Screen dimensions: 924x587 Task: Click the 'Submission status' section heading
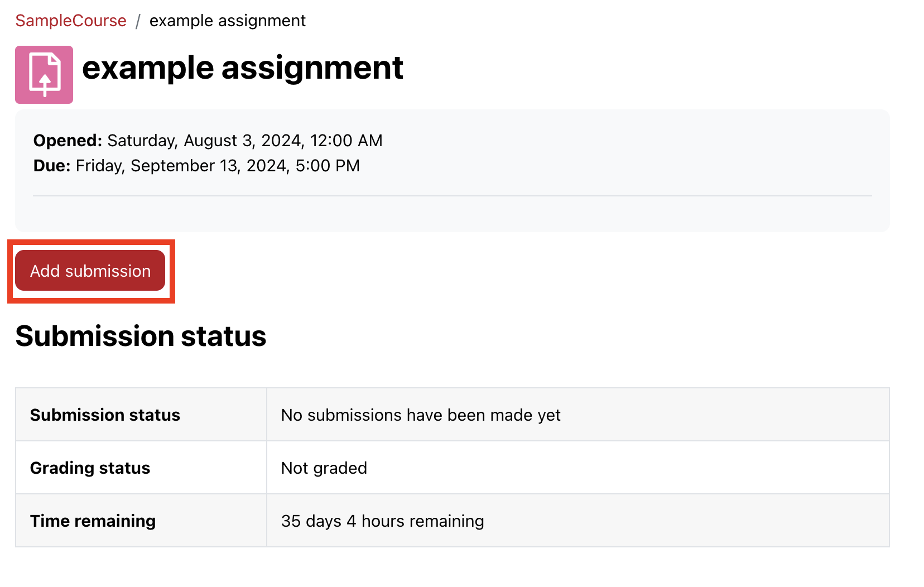pos(141,336)
